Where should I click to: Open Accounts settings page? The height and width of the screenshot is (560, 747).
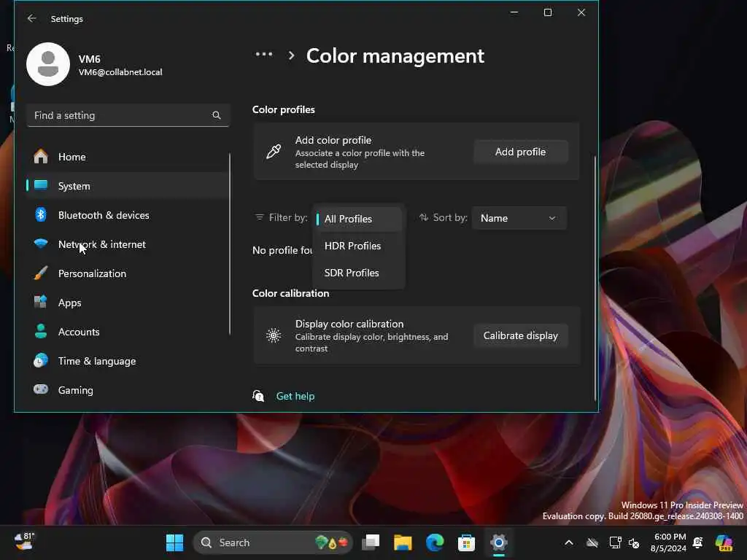[x=127, y=332]
